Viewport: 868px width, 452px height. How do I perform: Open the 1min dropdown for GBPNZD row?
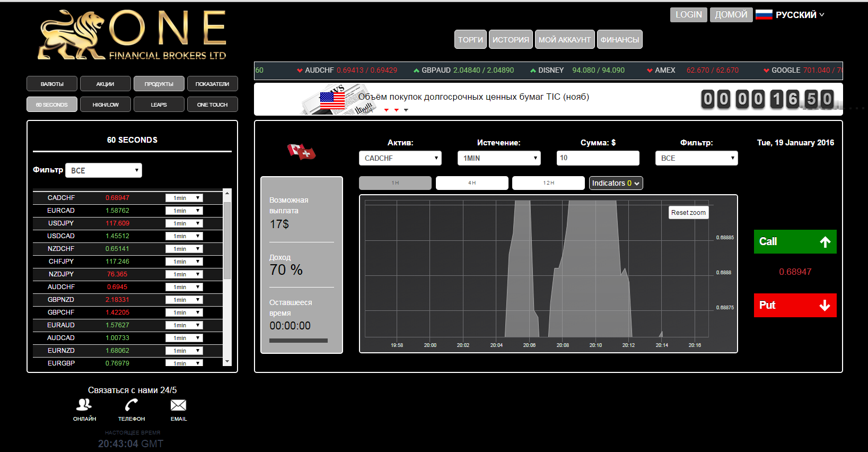(184, 300)
